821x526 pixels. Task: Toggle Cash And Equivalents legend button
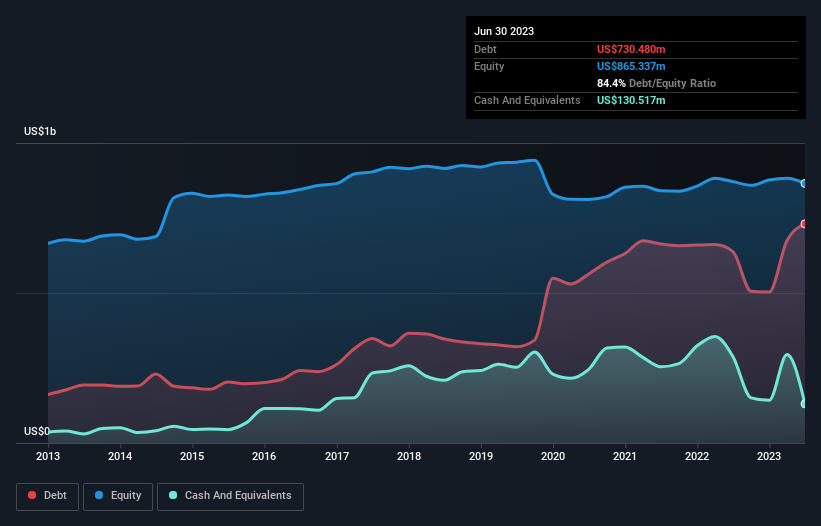coord(230,496)
